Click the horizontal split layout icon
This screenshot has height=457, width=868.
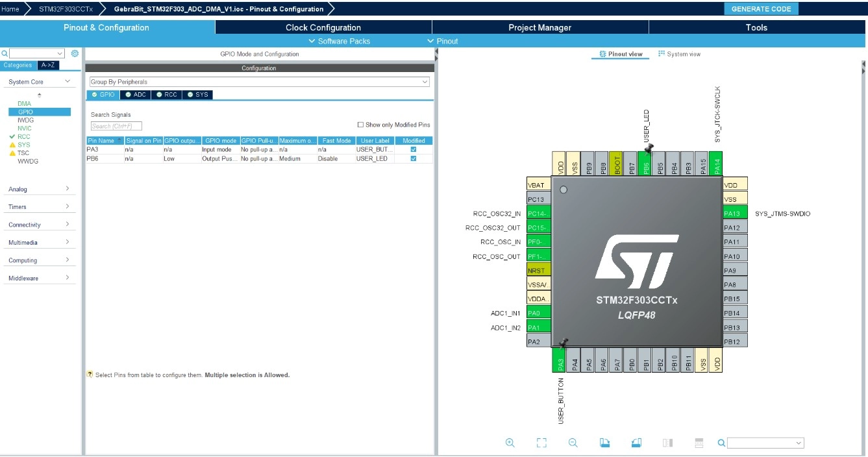pyautogui.click(x=699, y=443)
